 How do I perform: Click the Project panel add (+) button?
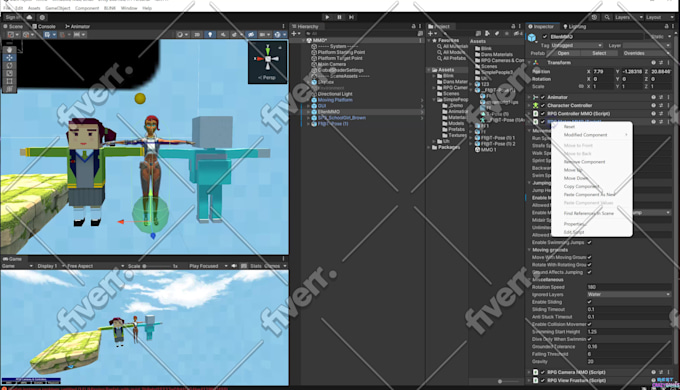pos(432,33)
